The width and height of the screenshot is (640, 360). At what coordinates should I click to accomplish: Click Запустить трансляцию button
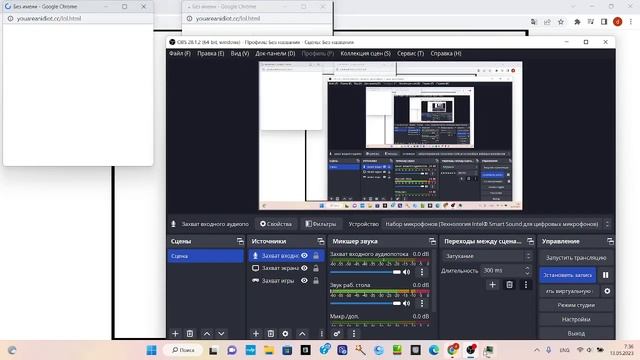click(x=576, y=258)
